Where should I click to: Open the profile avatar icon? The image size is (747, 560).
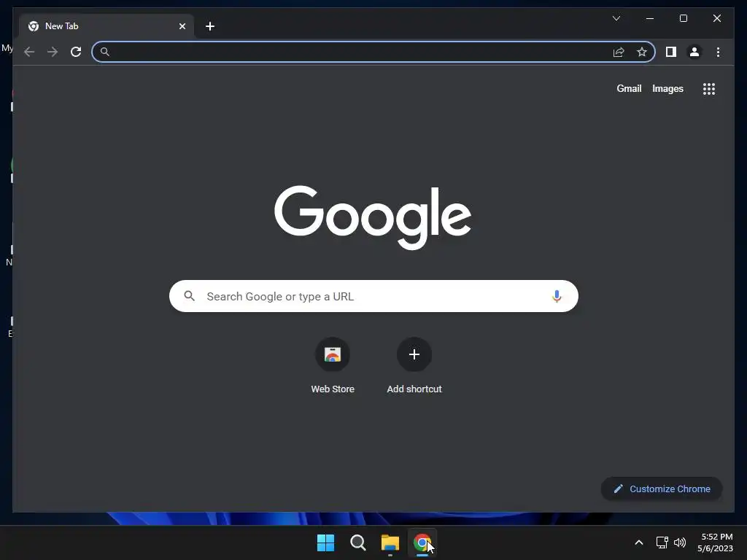694,52
